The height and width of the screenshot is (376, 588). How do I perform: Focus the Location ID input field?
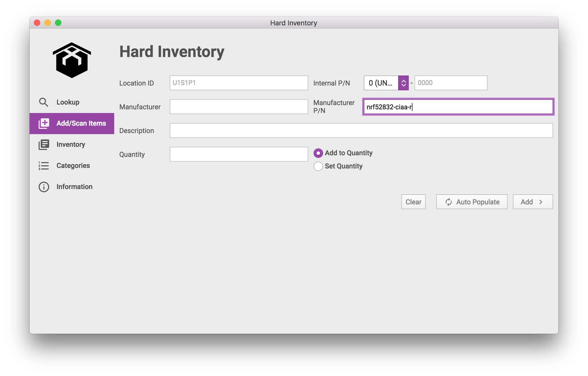click(x=239, y=83)
